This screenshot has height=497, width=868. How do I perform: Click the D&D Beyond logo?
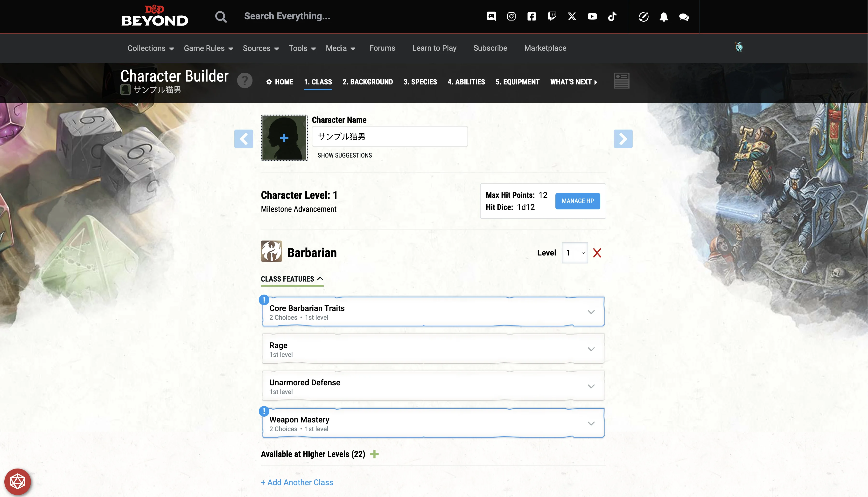click(155, 16)
